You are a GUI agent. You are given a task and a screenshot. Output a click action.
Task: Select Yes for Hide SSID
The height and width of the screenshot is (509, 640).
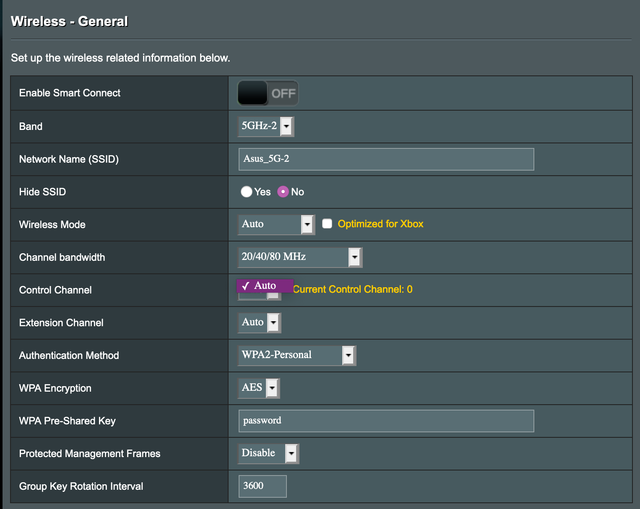coord(246,191)
